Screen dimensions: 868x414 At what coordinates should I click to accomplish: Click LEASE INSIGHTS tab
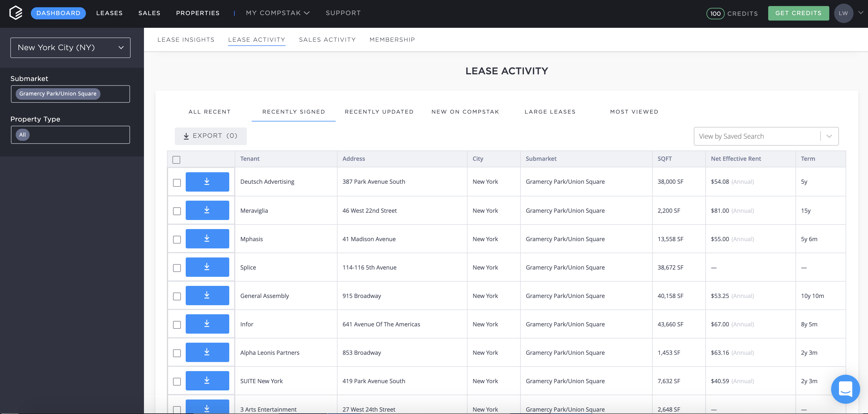click(186, 39)
